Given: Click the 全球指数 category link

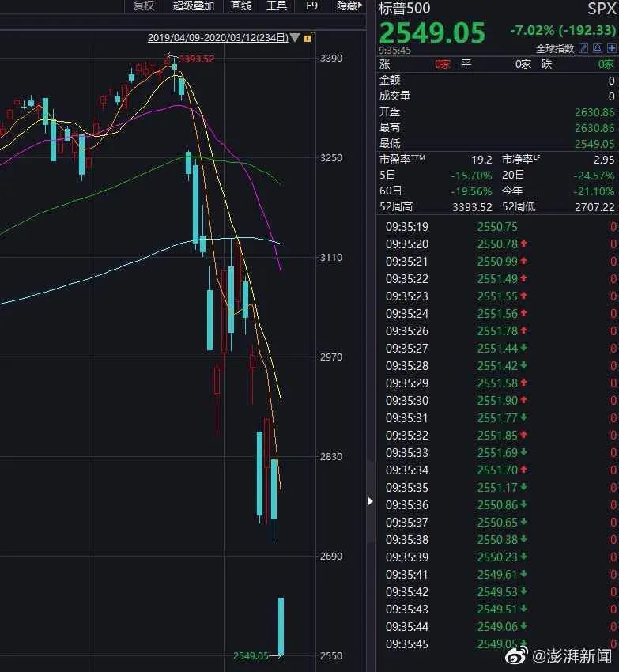Looking at the screenshot, I should [555, 49].
